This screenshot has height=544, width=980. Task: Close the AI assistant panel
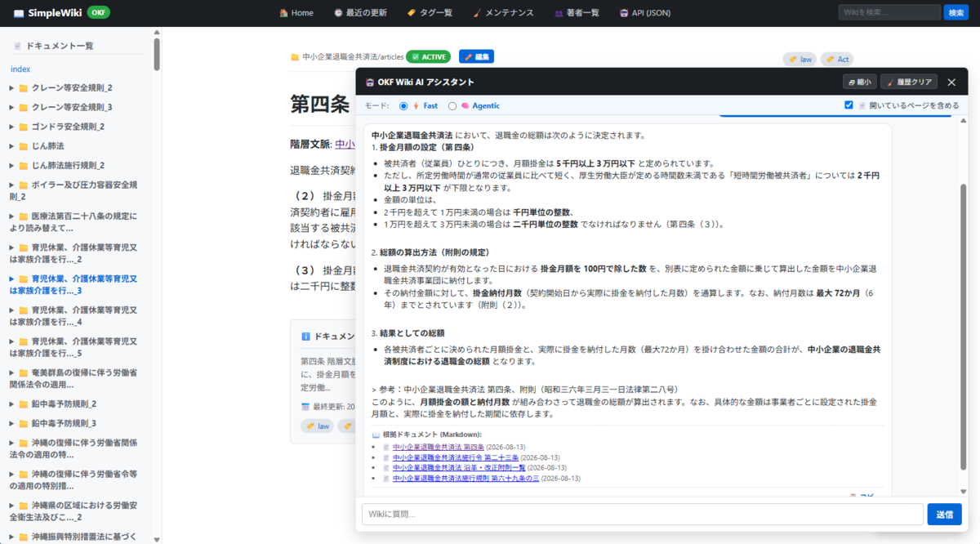pos(951,82)
